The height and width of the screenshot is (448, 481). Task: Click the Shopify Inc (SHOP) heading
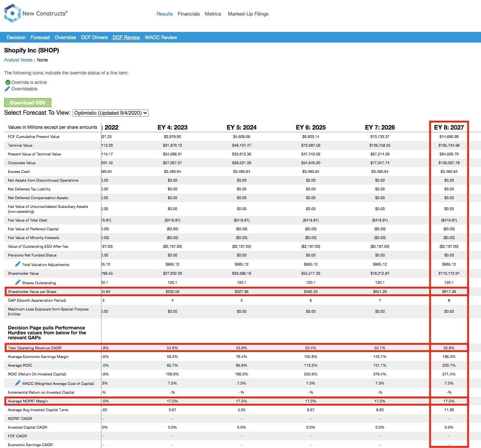(x=32, y=50)
